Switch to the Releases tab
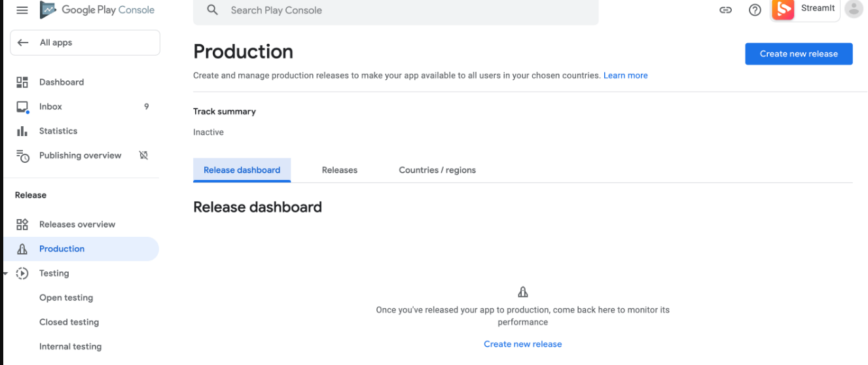The height and width of the screenshot is (365, 868). pyautogui.click(x=340, y=170)
